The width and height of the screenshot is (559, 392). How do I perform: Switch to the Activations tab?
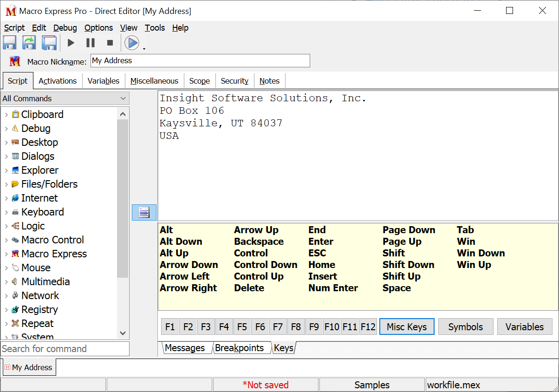[x=58, y=81]
